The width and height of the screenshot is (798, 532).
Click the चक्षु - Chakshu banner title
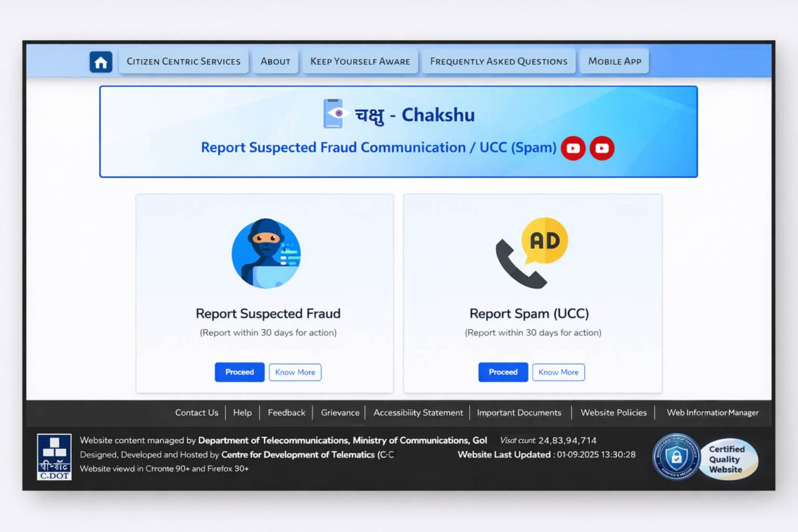click(x=415, y=114)
